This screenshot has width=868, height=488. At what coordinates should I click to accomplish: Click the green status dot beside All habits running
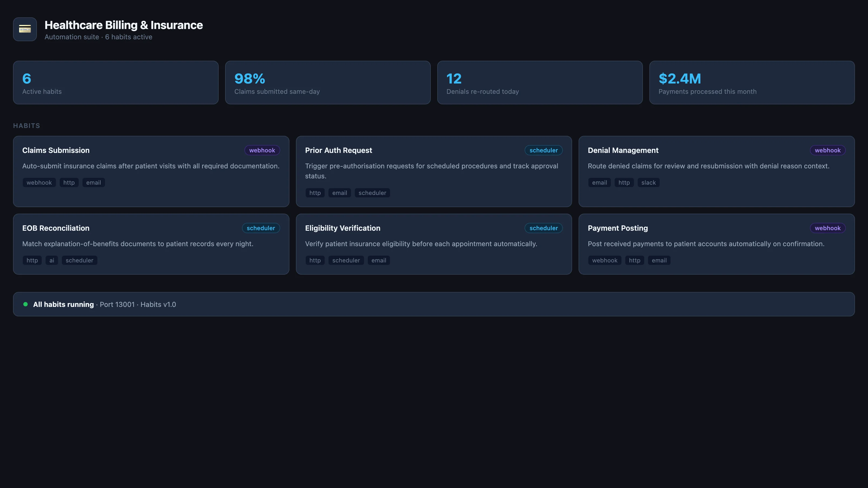pyautogui.click(x=25, y=304)
